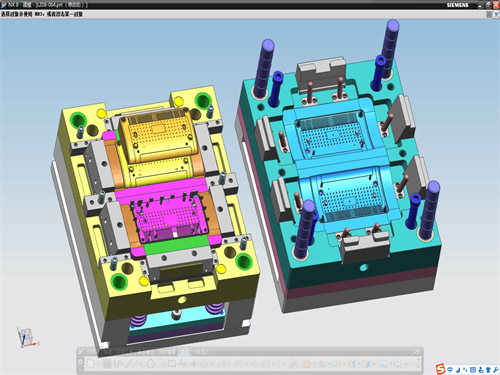
Task: Expand dropdown arrow beside sketch plane icon
Action: click(98, 364)
